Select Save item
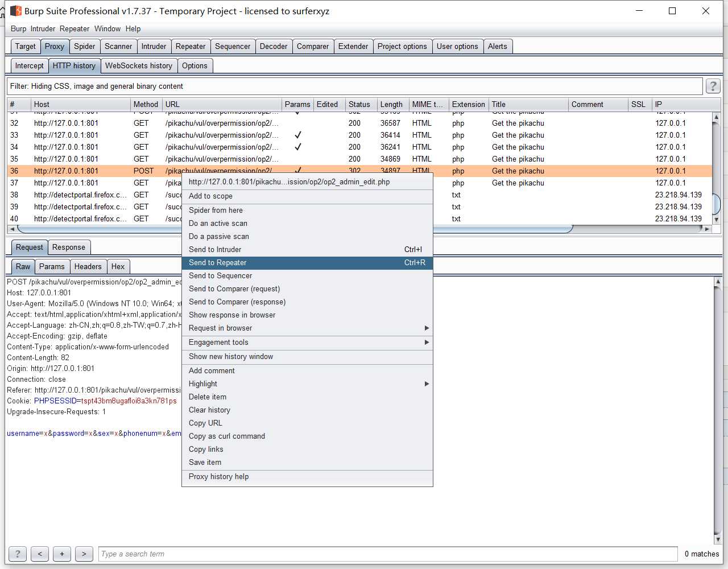Image resolution: width=728 pixels, height=569 pixels. [307, 462]
